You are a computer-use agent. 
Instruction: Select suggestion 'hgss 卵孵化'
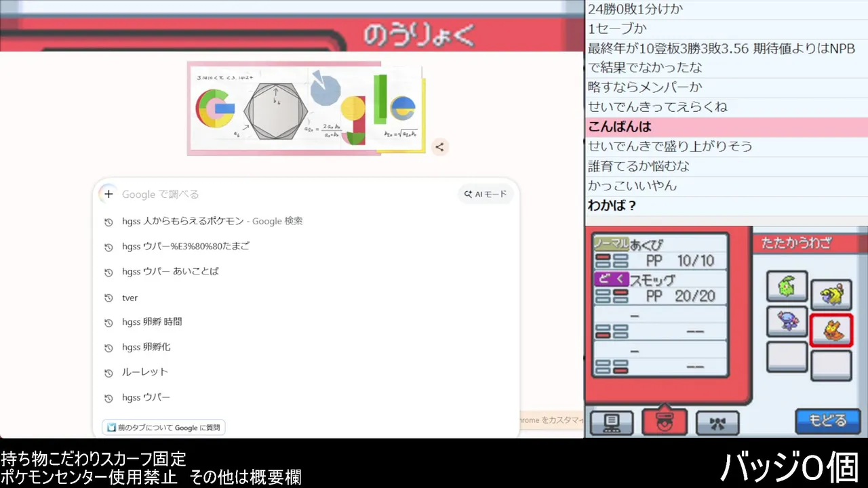[x=305, y=347]
